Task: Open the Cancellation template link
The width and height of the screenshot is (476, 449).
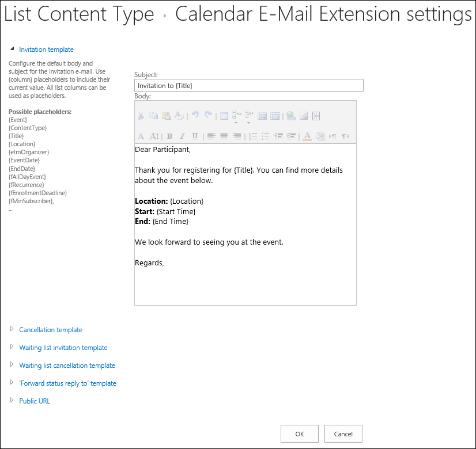Action: pos(51,330)
